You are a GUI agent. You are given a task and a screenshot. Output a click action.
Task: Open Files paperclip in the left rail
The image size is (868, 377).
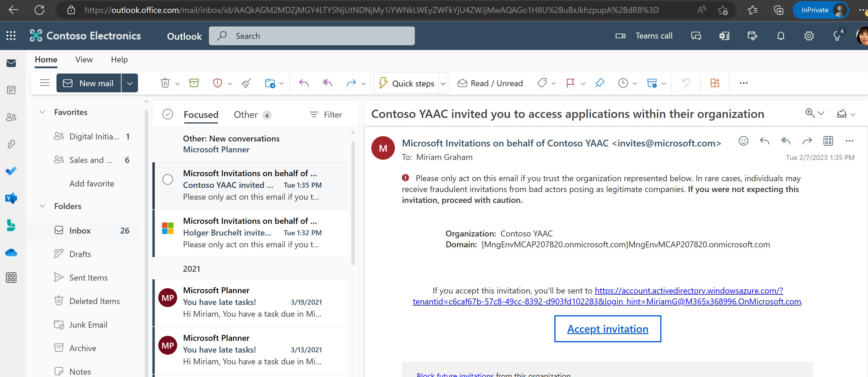11,144
